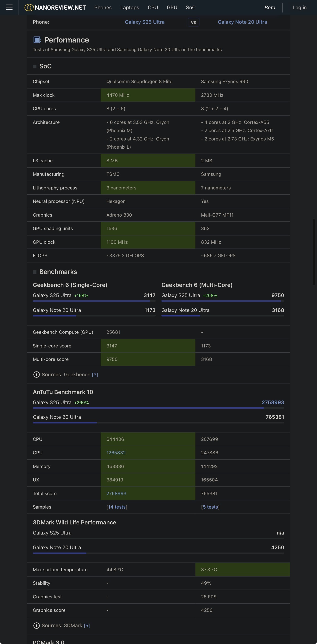Click the NanoReview logo icon
317x644 pixels.
29,8
